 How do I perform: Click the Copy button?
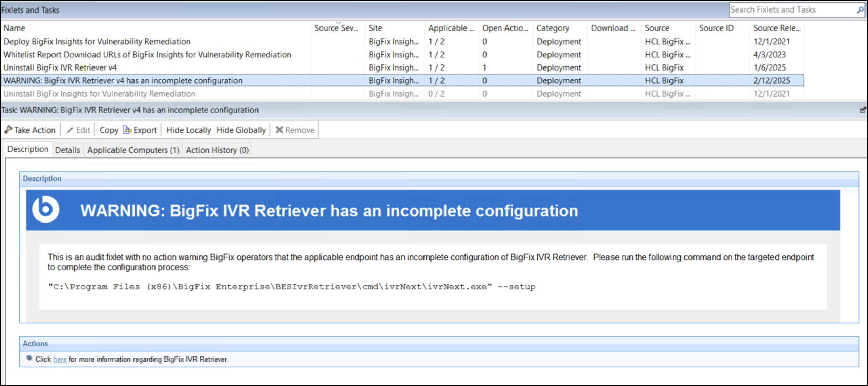coord(109,130)
